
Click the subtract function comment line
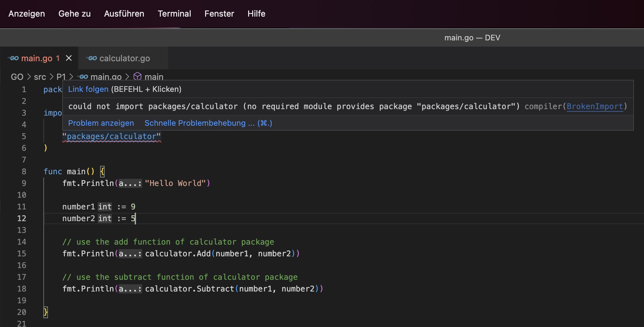pyautogui.click(x=180, y=277)
